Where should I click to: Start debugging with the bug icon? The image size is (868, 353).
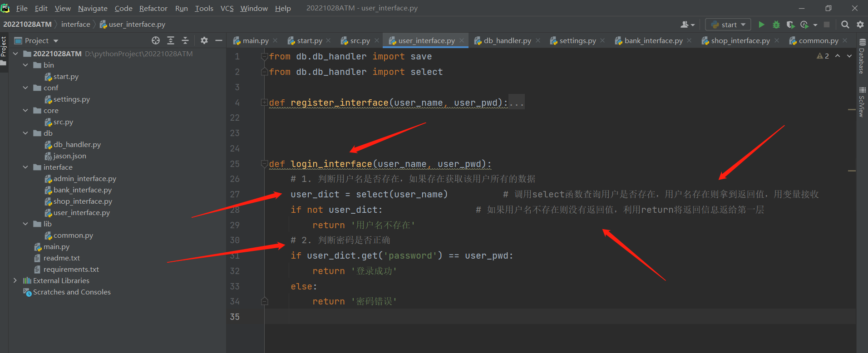[776, 25]
